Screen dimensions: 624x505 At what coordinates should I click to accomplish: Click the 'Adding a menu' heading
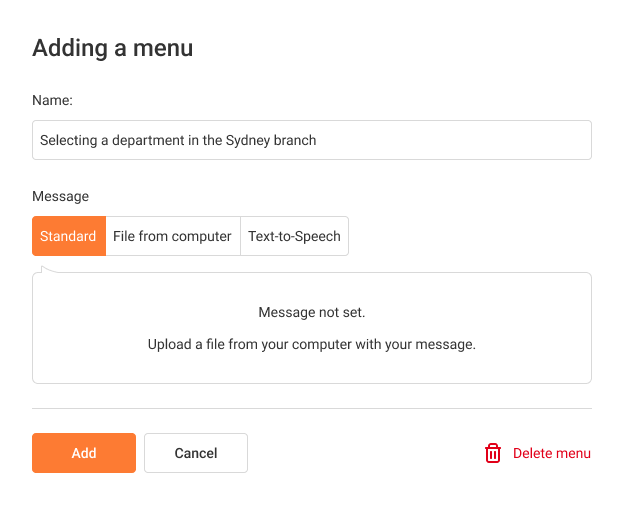click(113, 48)
